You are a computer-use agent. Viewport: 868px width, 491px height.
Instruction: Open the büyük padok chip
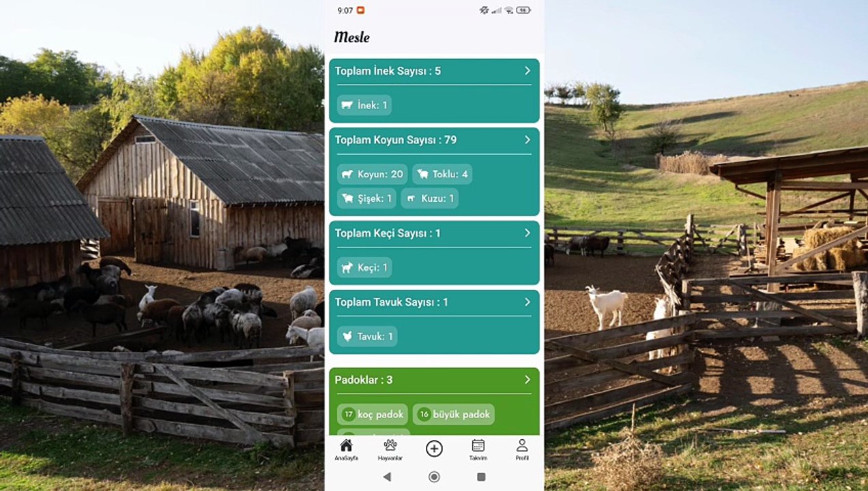click(454, 414)
